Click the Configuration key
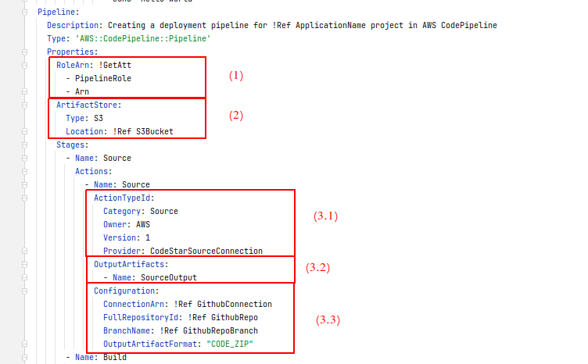Viewport: 588px width, 364px height. (127, 291)
